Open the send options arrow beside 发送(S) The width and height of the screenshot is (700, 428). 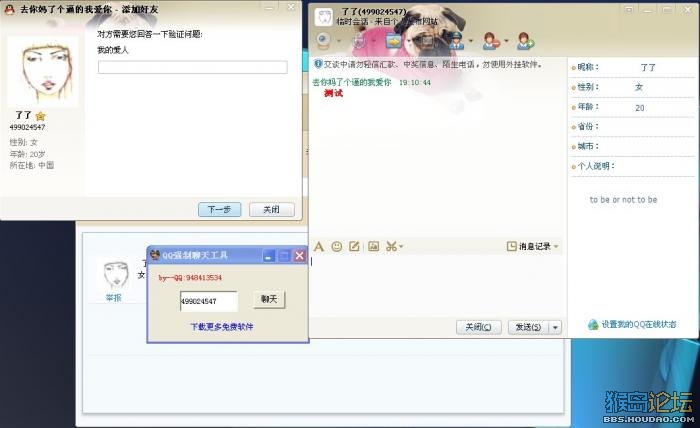(x=555, y=327)
